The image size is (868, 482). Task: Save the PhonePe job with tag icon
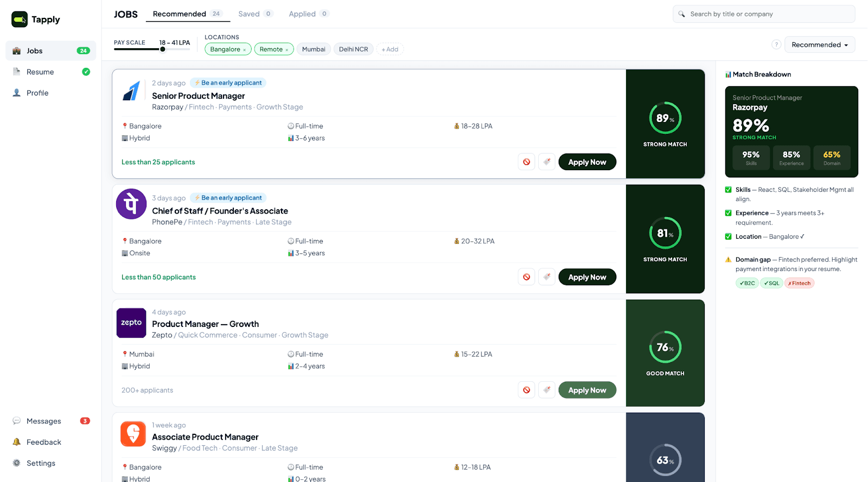(547, 277)
